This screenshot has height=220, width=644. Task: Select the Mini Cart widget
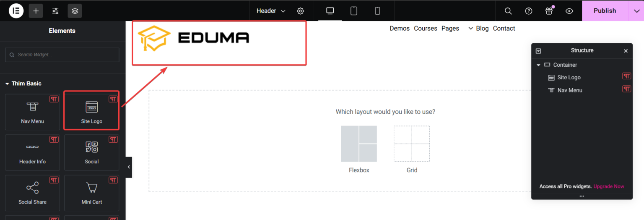click(x=91, y=193)
